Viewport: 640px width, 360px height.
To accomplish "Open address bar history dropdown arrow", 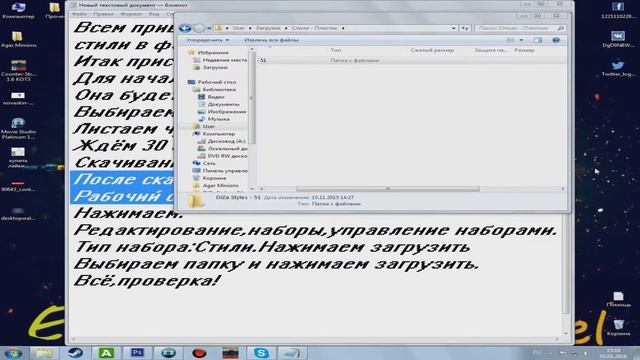I will tap(453, 29).
